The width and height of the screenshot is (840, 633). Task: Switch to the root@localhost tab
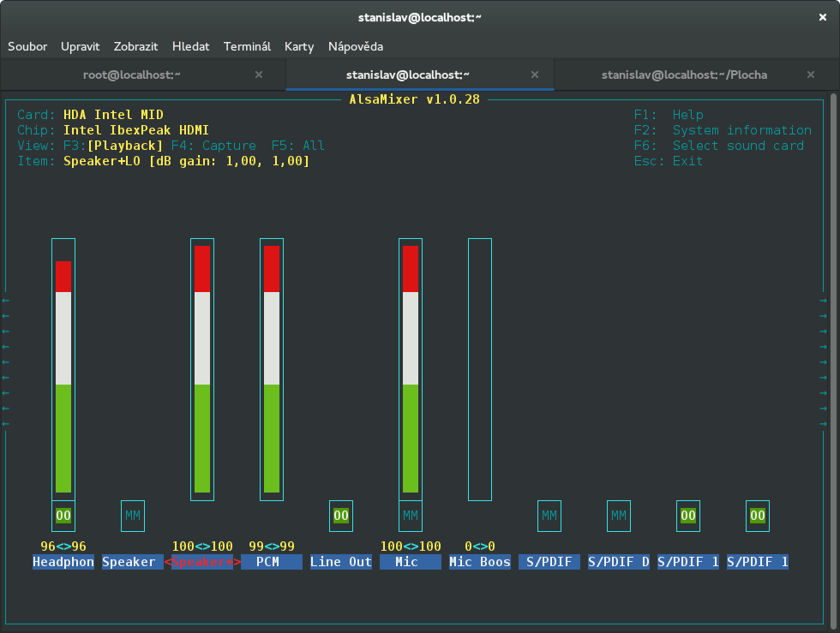tap(131, 75)
